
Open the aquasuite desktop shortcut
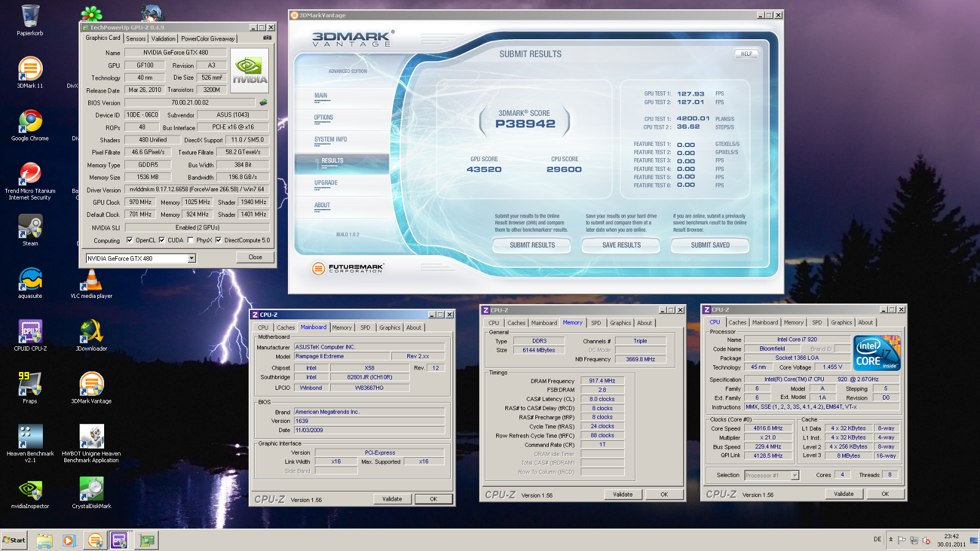coord(30,283)
